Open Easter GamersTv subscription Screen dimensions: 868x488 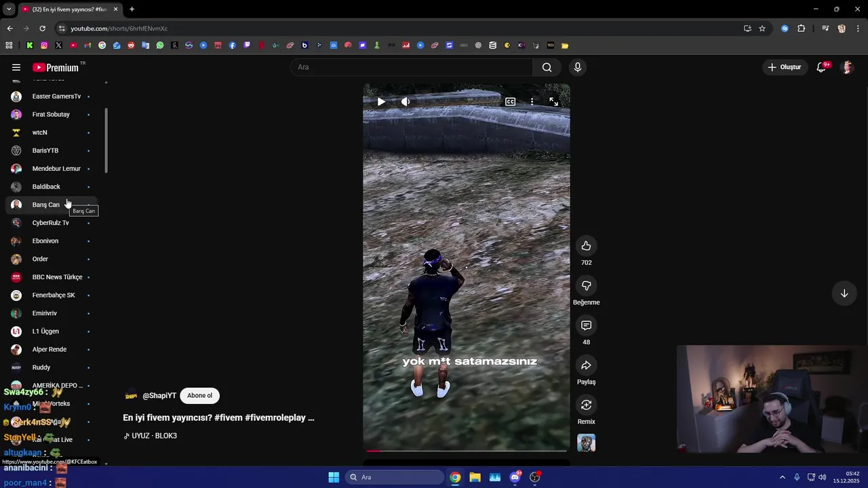click(x=53, y=96)
